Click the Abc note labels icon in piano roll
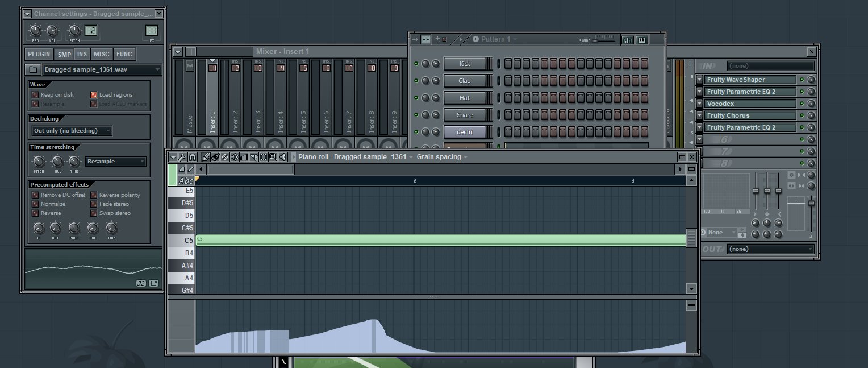The width and height of the screenshot is (868, 368). click(186, 180)
